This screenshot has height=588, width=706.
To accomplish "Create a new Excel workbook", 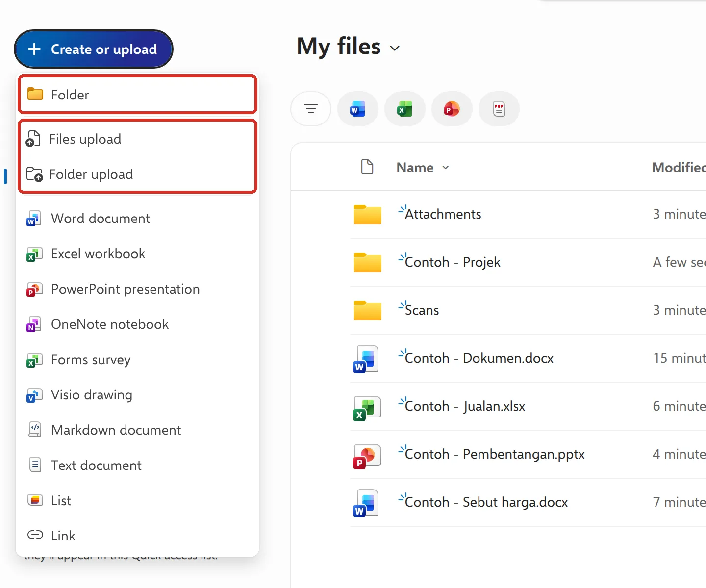I will pyautogui.click(x=137, y=254).
